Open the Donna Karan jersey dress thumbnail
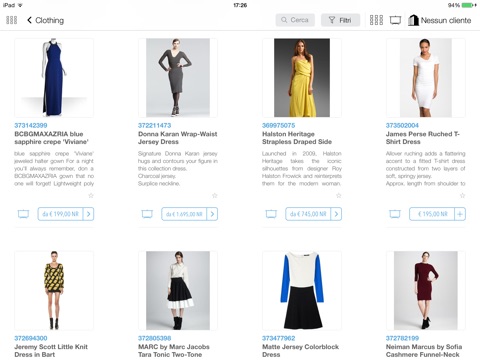The height and width of the screenshot is (360, 480). coord(178,78)
